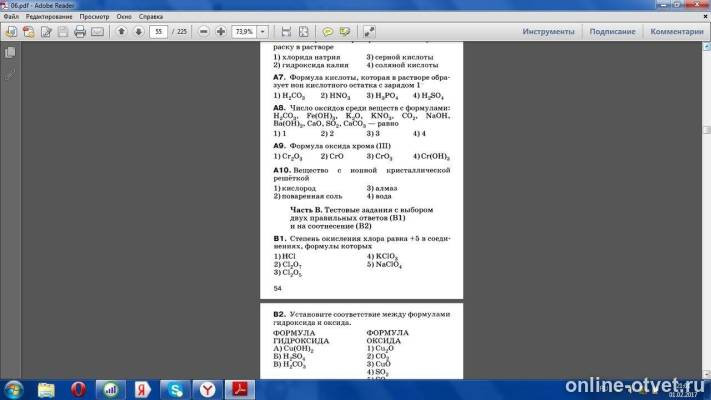
Task: Click the page number field showing 55
Action: pos(158,32)
